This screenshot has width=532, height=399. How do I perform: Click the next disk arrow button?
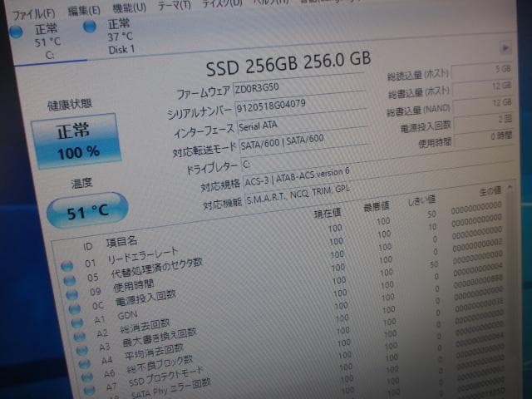(x=505, y=48)
